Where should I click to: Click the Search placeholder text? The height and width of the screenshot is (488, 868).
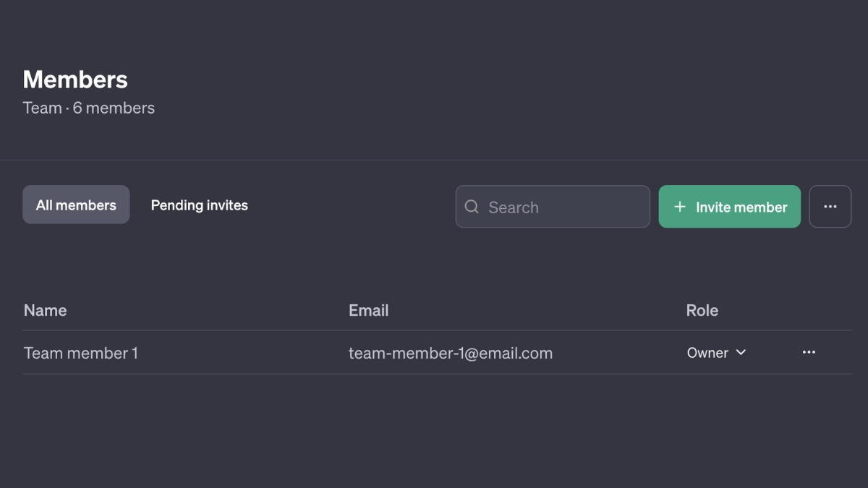click(x=513, y=207)
